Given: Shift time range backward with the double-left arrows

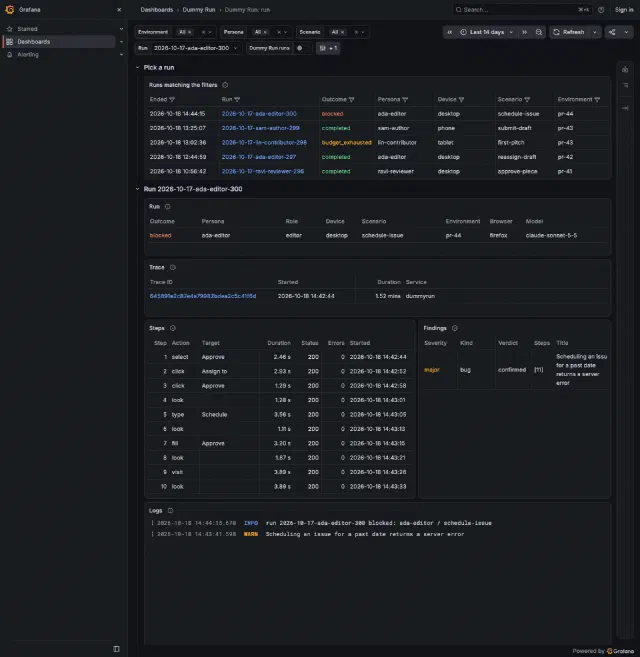Looking at the screenshot, I should coord(449,32).
